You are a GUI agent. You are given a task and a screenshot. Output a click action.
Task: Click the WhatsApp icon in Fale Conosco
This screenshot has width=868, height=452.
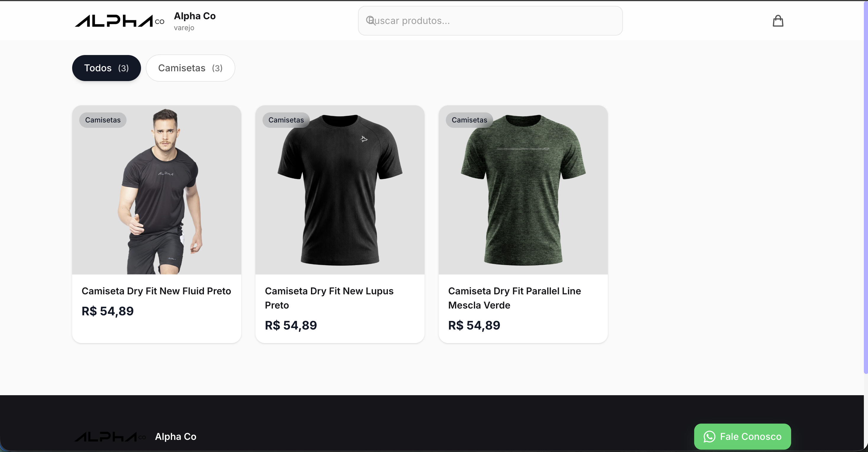click(709, 437)
